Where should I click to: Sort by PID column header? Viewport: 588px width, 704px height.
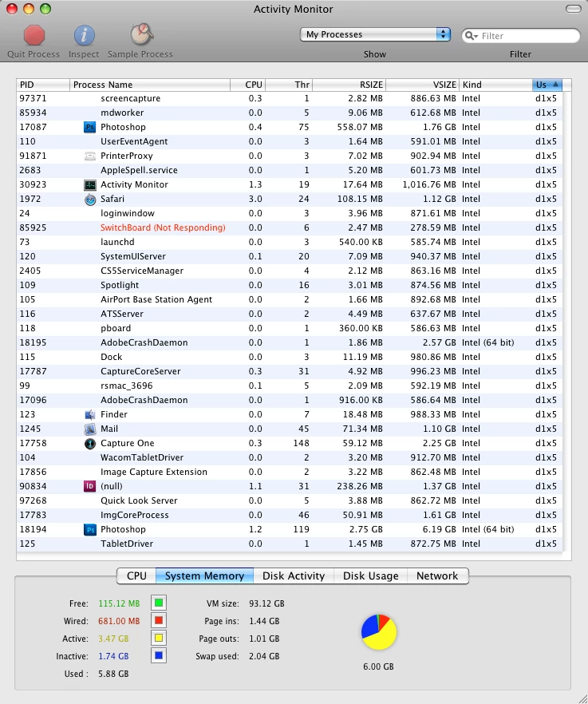(x=43, y=85)
